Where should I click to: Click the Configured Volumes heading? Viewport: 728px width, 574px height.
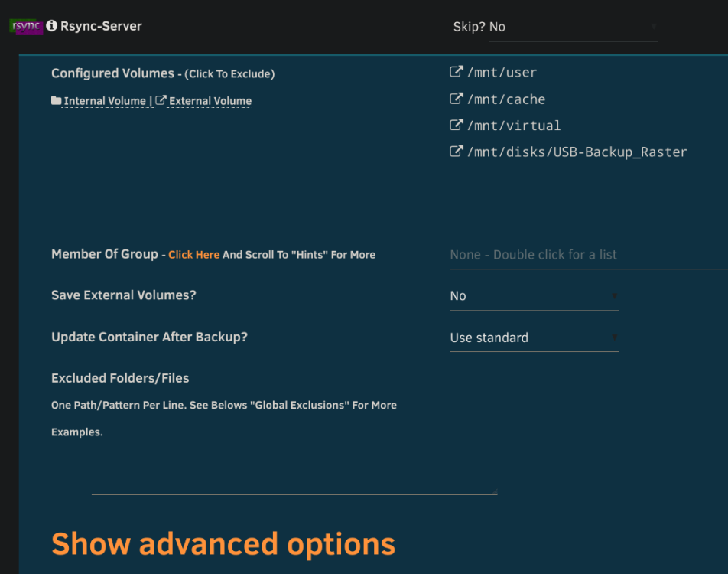(x=113, y=73)
